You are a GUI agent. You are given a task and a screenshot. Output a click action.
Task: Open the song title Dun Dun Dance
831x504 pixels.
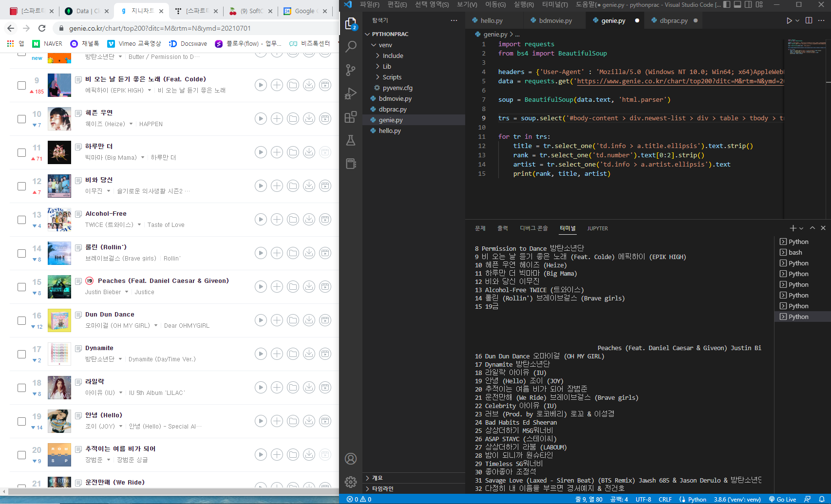pyautogui.click(x=110, y=315)
